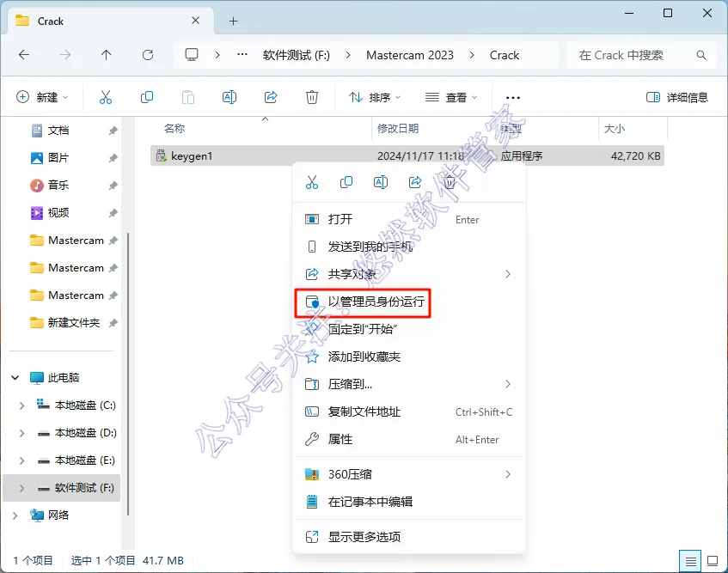Expand the 本地磁盘 (C:) tree node
Screen dimensions: 728x573
[x=21, y=405]
